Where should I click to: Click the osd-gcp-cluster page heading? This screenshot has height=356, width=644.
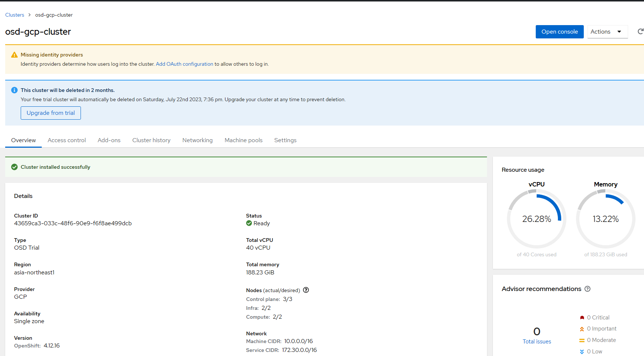click(x=38, y=32)
